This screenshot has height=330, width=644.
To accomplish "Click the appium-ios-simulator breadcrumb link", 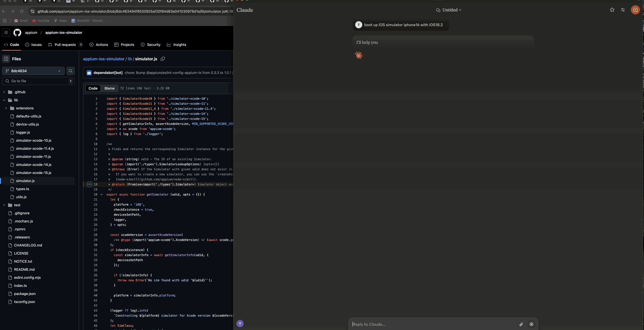I will (x=103, y=59).
